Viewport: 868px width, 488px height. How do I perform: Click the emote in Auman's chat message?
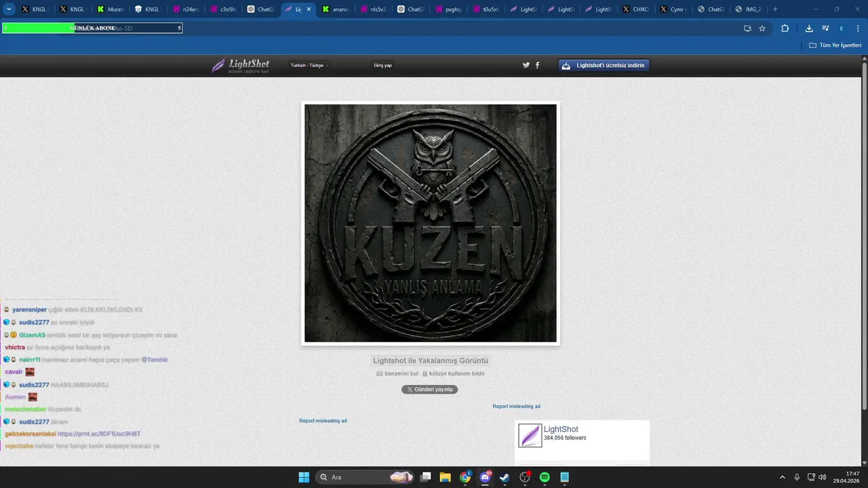click(x=33, y=397)
